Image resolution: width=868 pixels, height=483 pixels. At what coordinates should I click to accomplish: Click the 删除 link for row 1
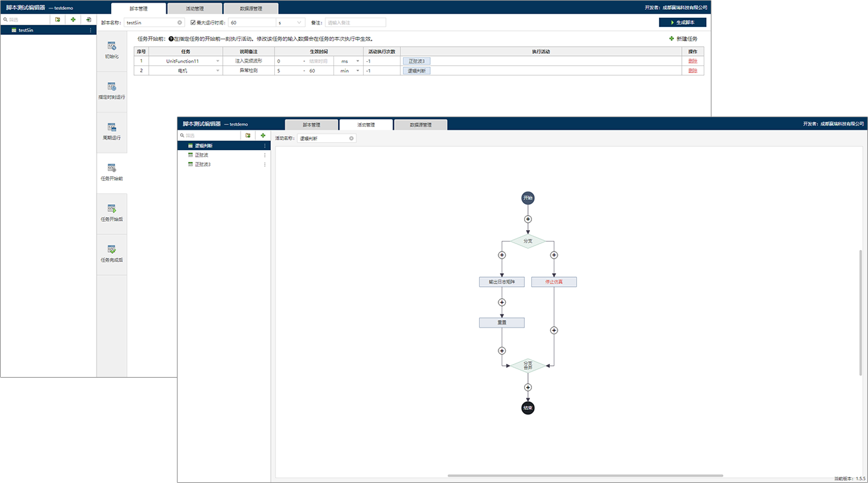[x=692, y=61]
